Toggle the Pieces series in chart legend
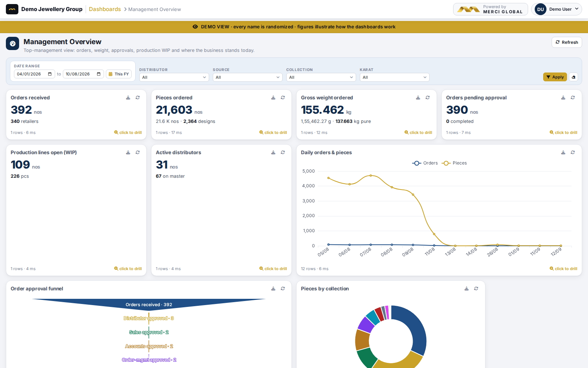This screenshot has height=368, width=588. pos(454,163)
